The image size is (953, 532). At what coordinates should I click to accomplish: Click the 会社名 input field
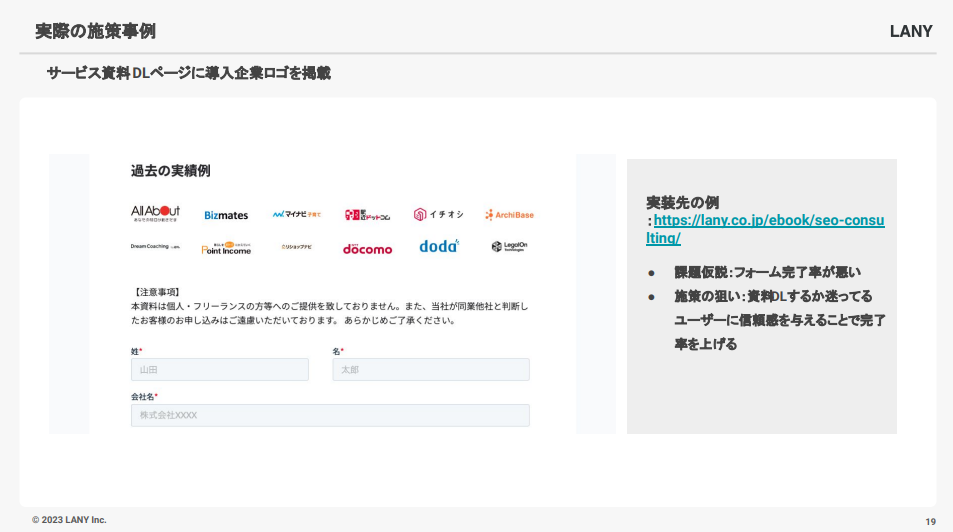tap(330, 415)
